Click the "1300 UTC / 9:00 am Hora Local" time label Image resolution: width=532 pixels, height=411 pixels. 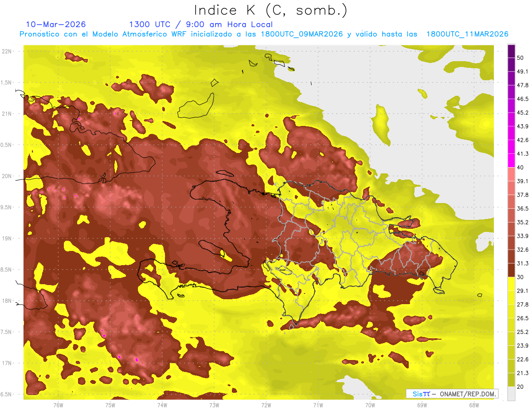[201, 24]
